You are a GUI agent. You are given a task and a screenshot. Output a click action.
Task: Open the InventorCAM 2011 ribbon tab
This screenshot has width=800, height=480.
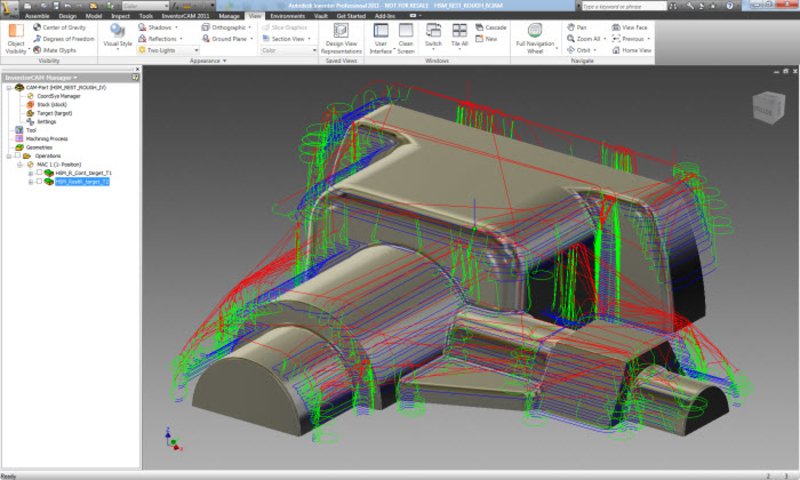(x=184, y=17)
